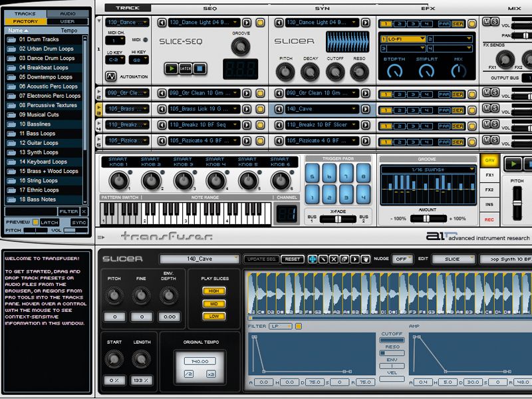The width and height of the screenshot is (532, 399).
Task: Open the FX1 side tab
Action: (x=489, y=176)
